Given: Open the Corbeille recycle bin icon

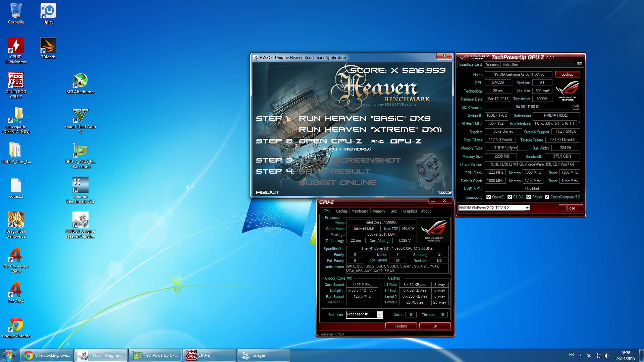Looking at the screenshot, I should 16,14.
